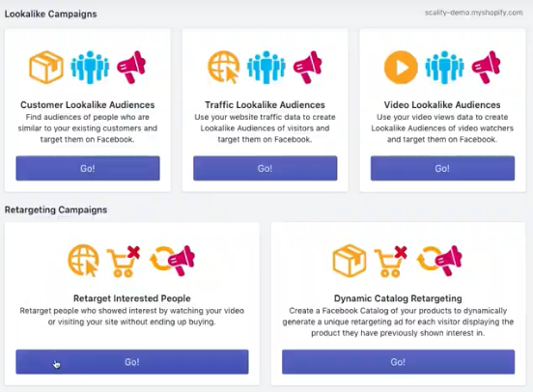The height and width of the screenshot is (392, 533).
Task: Click the abandoned cart icon in Retarget Interested People card
Action: 124,261
